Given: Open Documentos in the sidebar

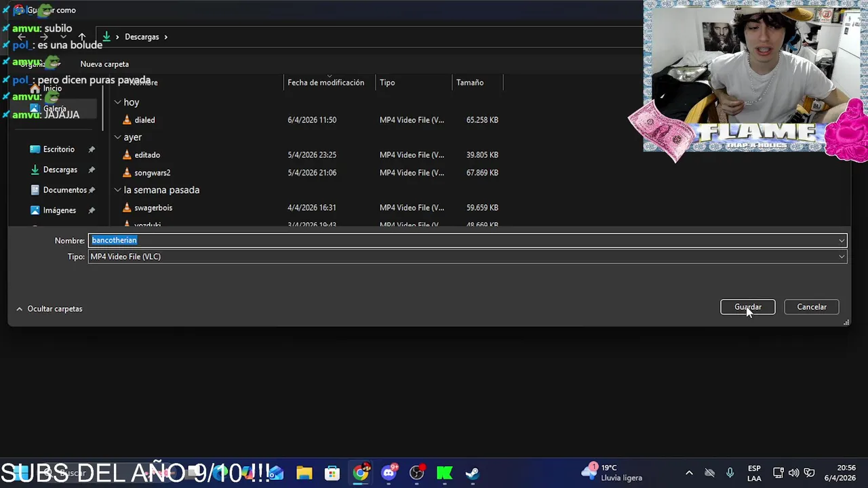Looking at the screenshot, I should [x=65, y=190].
